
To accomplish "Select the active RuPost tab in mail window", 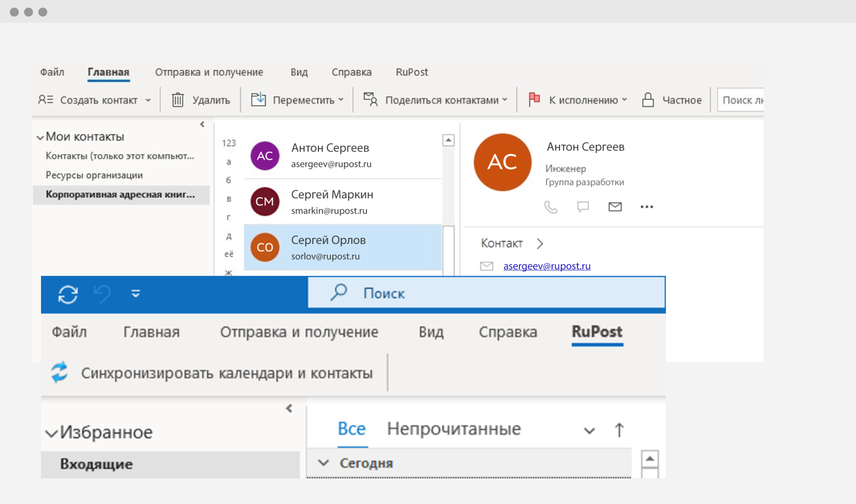I will tap(597, 331).
